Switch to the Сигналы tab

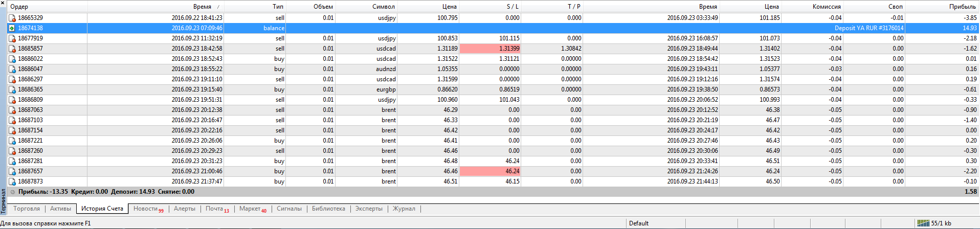pyautogui.click(x=289, y=209)
